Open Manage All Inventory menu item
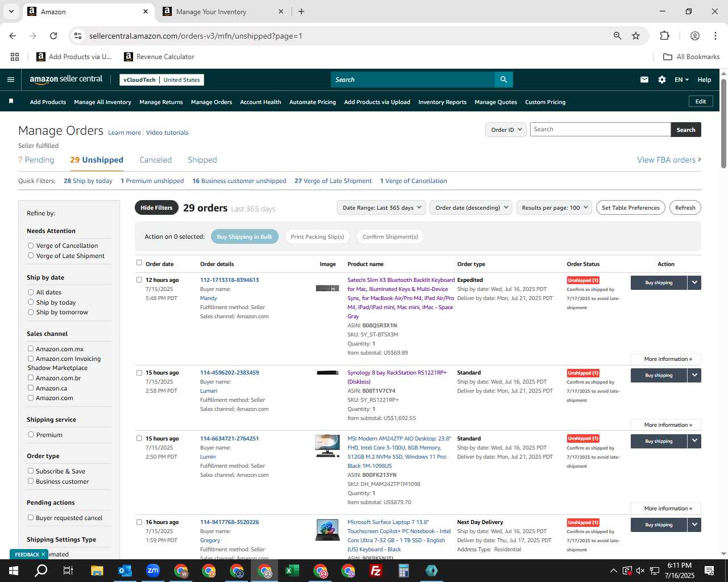Image resolution: width=728 pixels, height=582 pixels. pyautogui.click(x=102, y=102)
